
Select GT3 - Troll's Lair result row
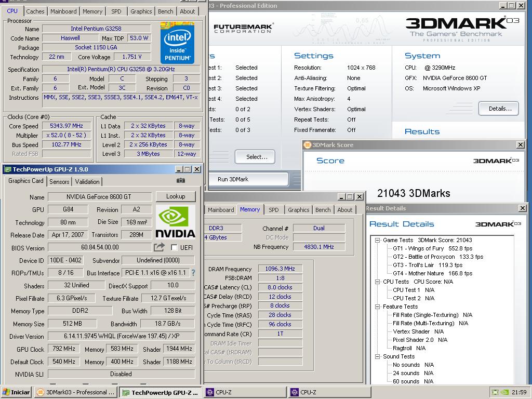[428, 265]
